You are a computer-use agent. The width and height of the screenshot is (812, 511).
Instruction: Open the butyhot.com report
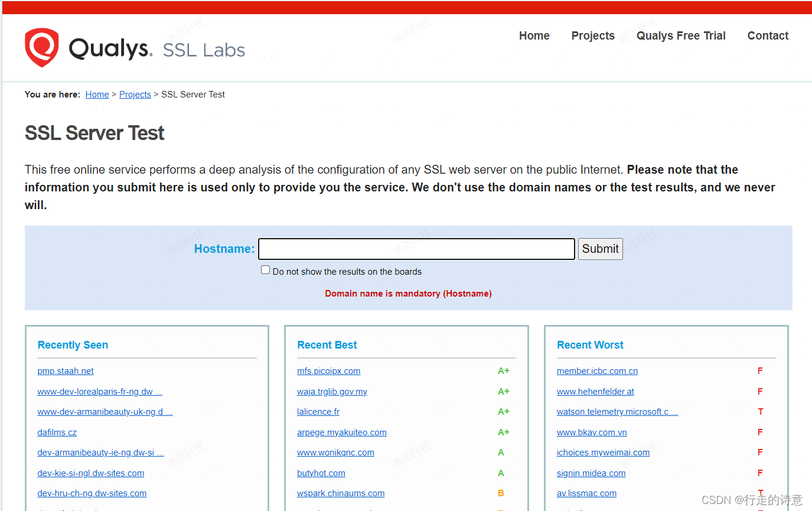(321, 473)
